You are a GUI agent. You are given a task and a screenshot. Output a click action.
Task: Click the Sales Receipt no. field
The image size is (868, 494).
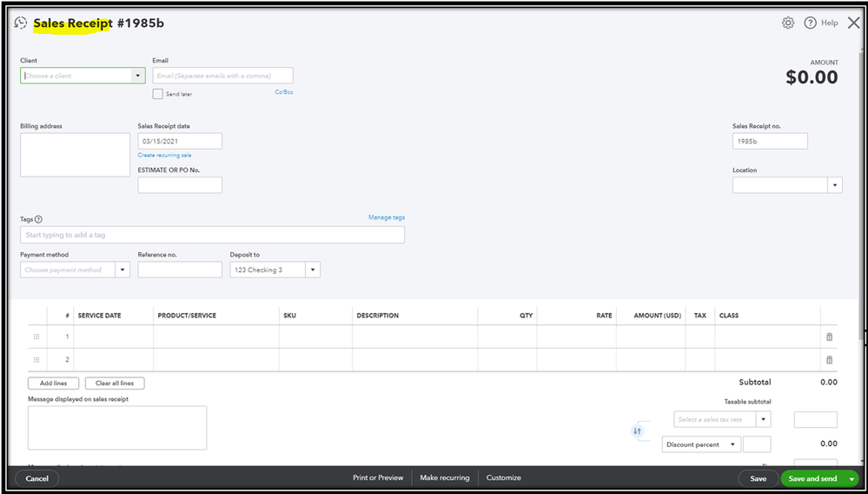point(770,141)
